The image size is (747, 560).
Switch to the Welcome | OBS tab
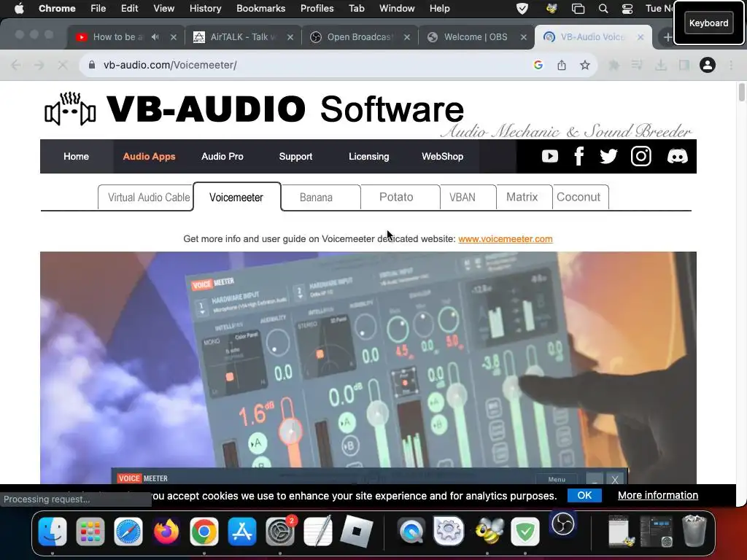coord(476,37)
